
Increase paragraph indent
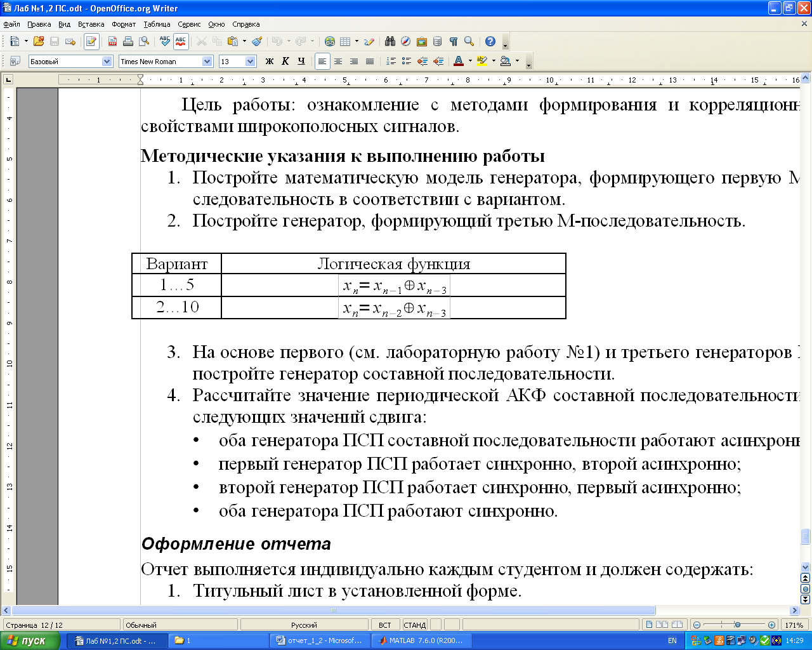coord(438,61)
